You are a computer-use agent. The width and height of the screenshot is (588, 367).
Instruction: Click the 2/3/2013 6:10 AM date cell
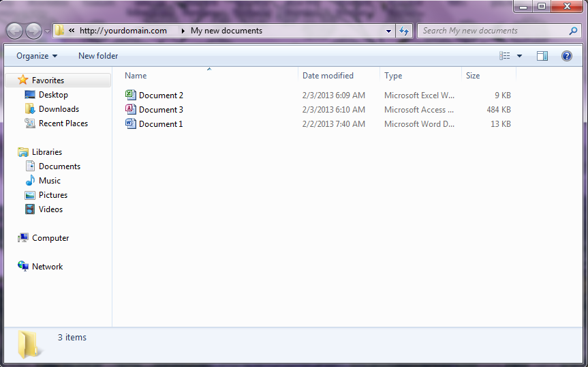pyautogui.click(x=333, y=110)
